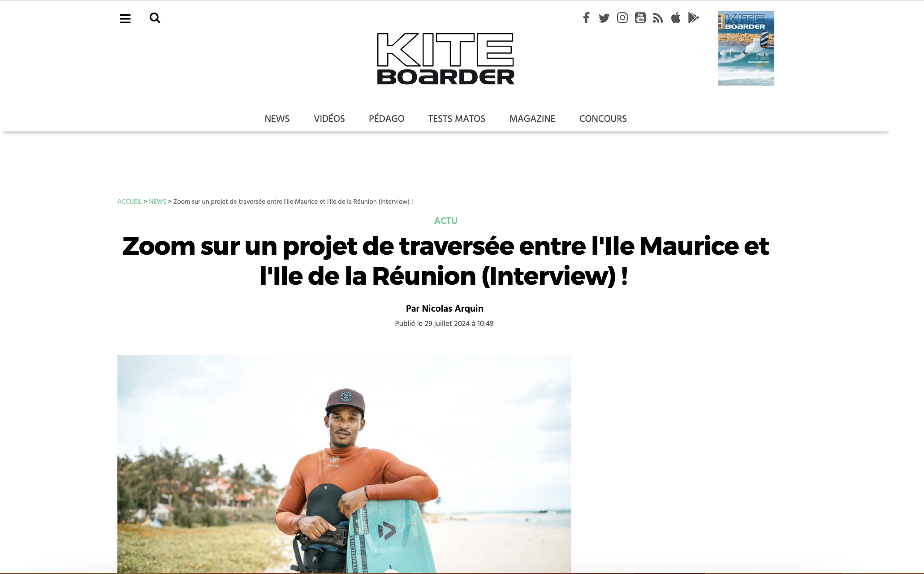Select the VIDÉOS menu item

coord(329,119)
